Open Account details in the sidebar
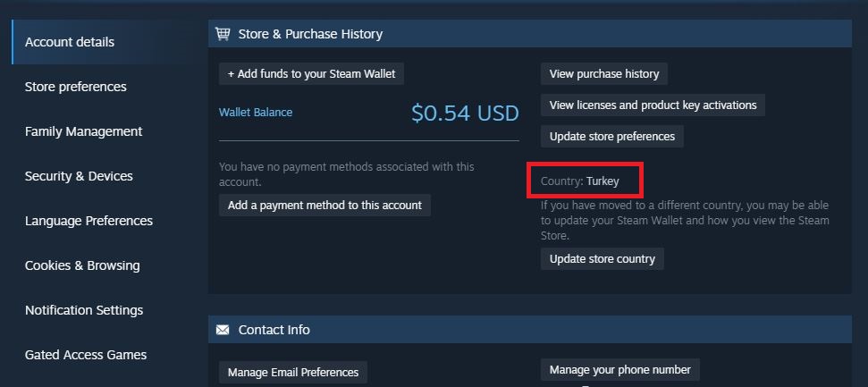868x387 pixels. [x=70, y=42]
